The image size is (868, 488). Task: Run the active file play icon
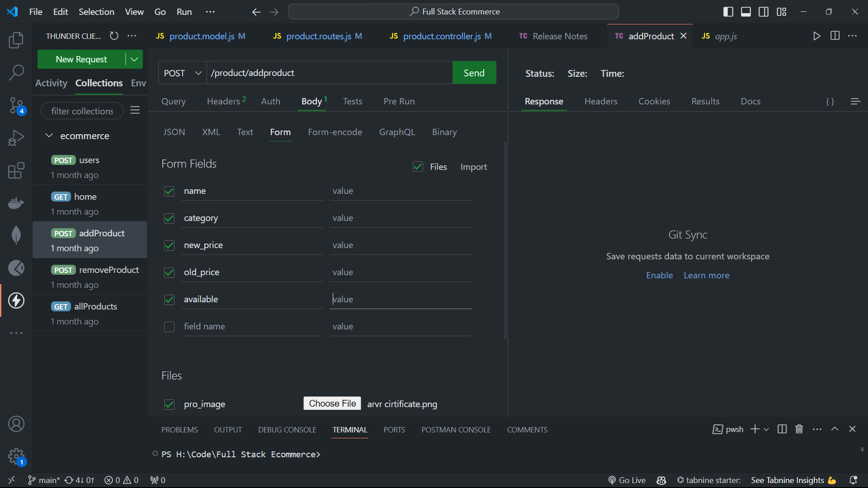(816, 36)
